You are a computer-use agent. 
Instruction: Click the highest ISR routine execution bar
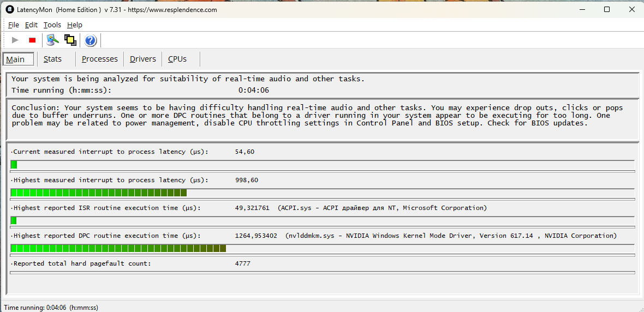click(x=323, y=220)
